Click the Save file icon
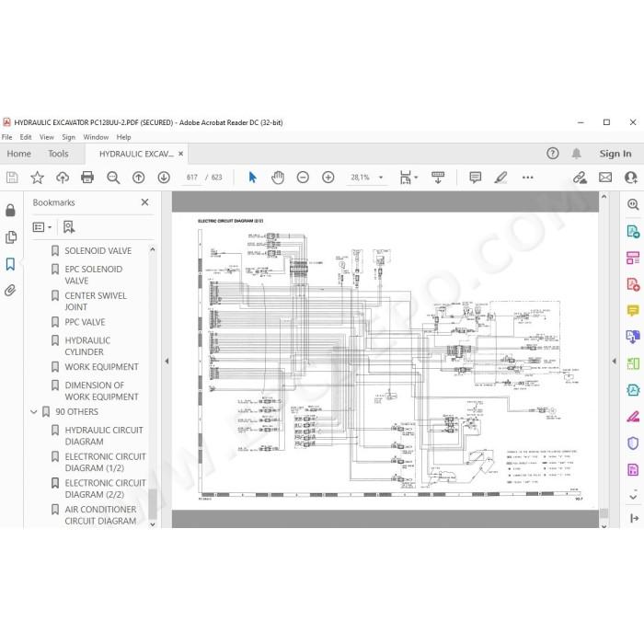The image size is (644, 644). click(12, 178)
